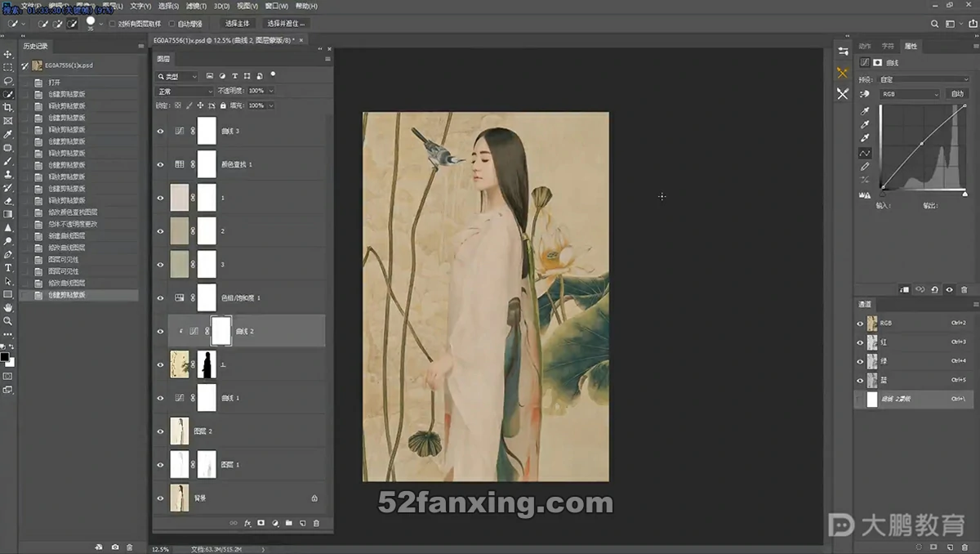Enable 自动增强 checkbox
This screenshot has height=554, width=980.
coord(171,24)
